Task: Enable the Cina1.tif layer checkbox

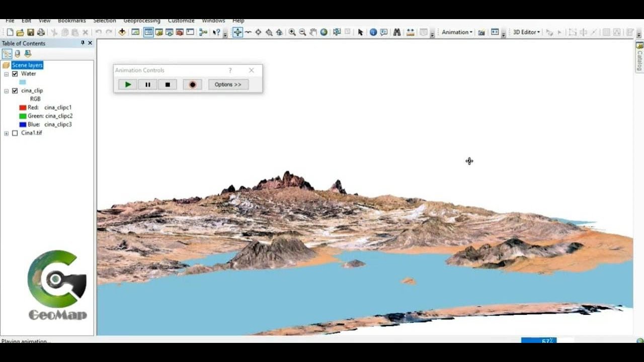Action: (15, 133)
